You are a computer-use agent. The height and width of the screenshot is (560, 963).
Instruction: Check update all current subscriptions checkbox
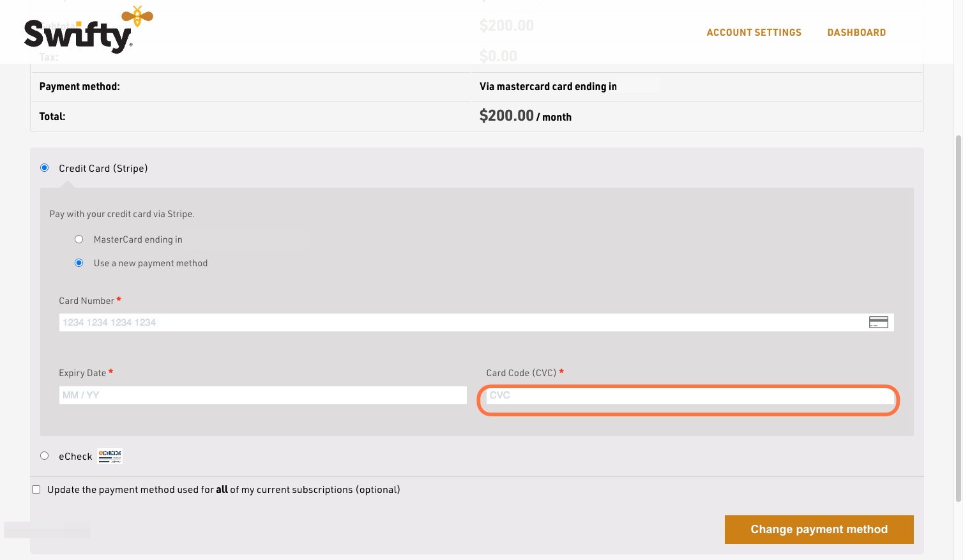pos(36,490)
